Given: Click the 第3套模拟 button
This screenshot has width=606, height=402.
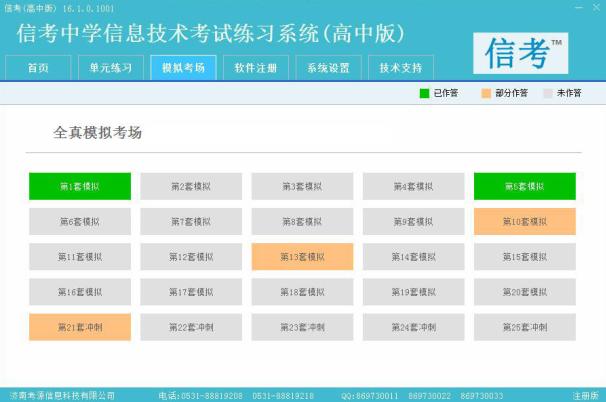Looking at the screenshot, I should click(302, 186).
